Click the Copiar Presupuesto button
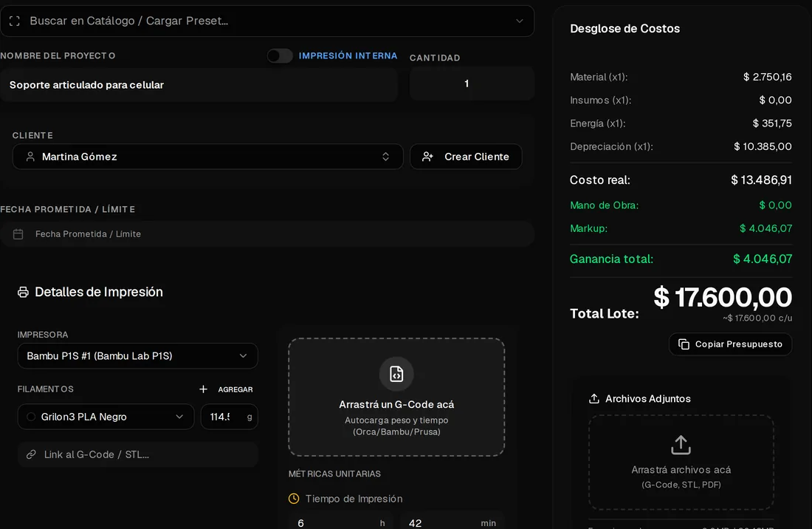Image resolution: width=812 pixels, height=529 pixels. (730, 344)
